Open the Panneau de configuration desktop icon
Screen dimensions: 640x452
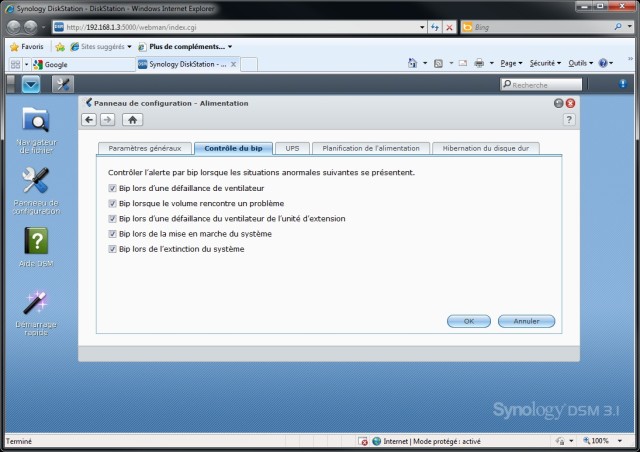point(36,181)
